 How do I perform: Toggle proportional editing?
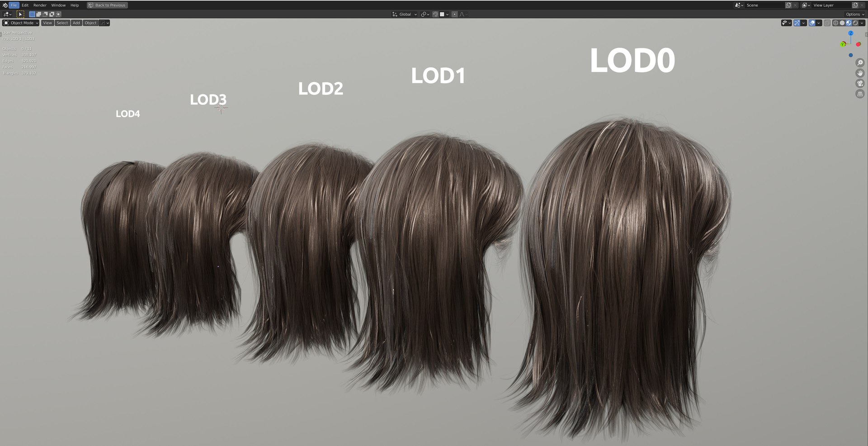[x=454, y=14]
